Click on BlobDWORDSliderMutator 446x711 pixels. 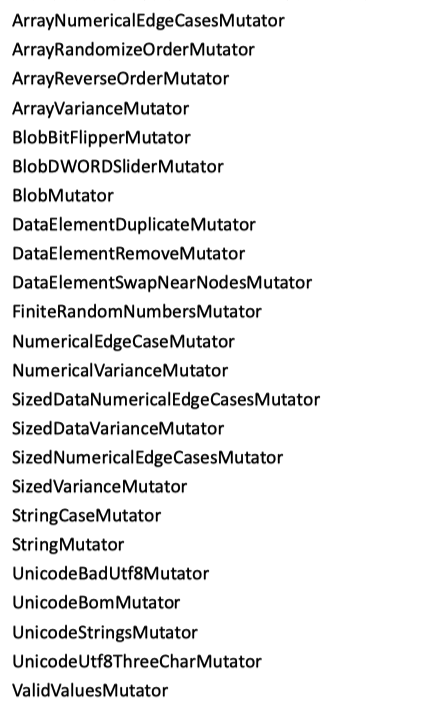click(118, 167)
